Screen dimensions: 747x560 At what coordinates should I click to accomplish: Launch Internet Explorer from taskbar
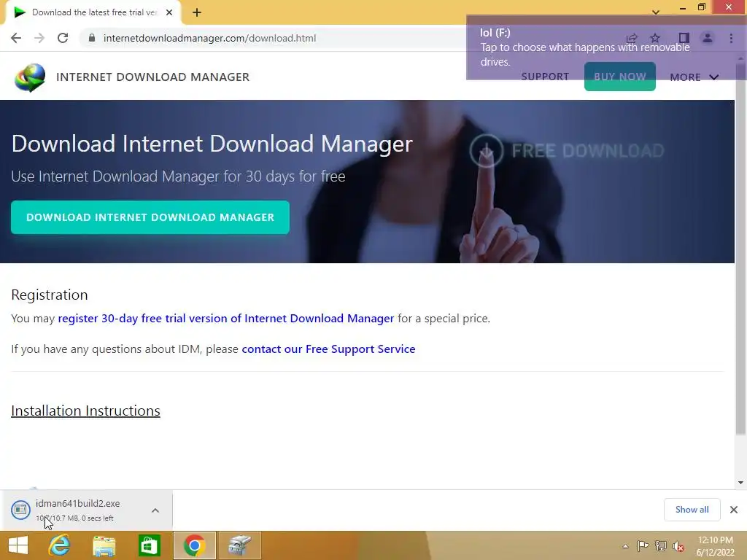click(59, 545)
